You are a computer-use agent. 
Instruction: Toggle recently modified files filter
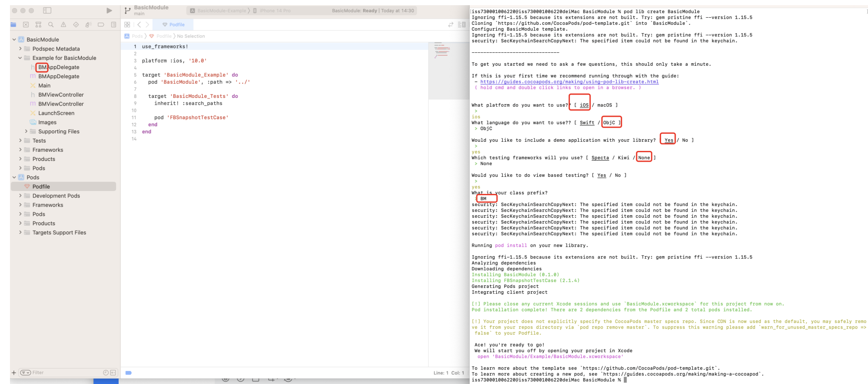click(x=106, y=373)
